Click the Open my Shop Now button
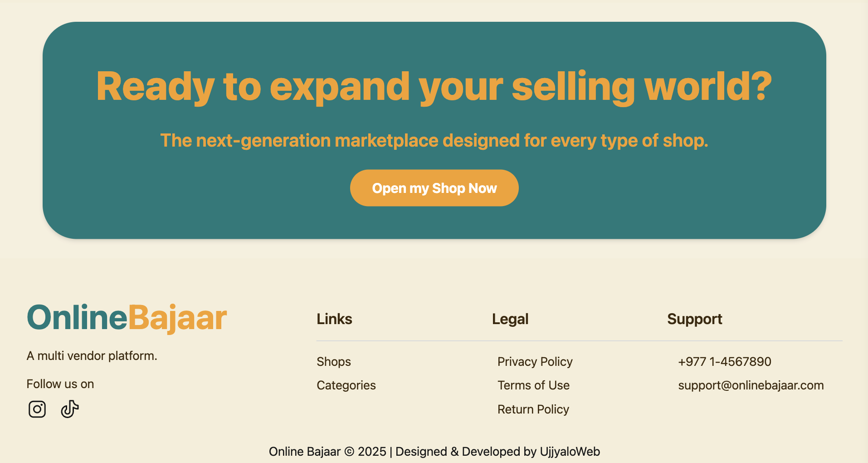 pyautogui.click(x=434, y=188)
